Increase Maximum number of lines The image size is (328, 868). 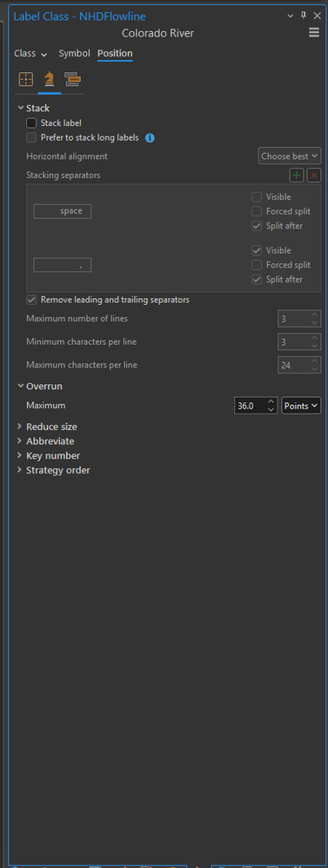click(x=315, y=315)
